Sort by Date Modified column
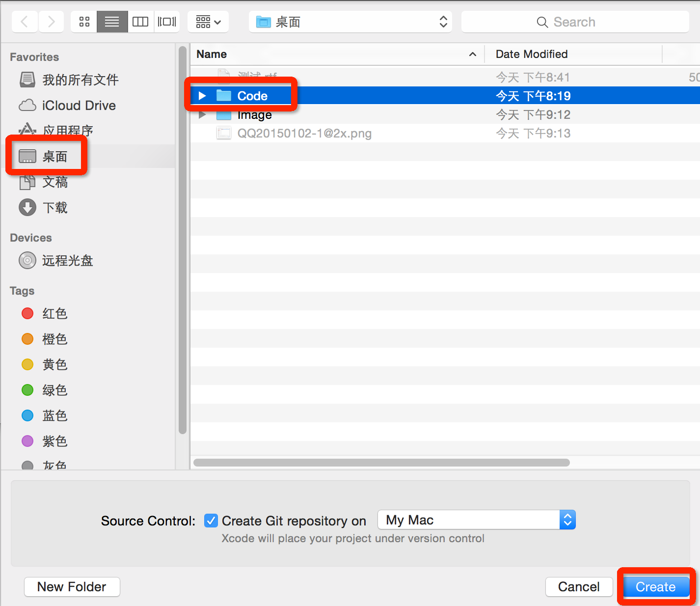 click(531, 54)
